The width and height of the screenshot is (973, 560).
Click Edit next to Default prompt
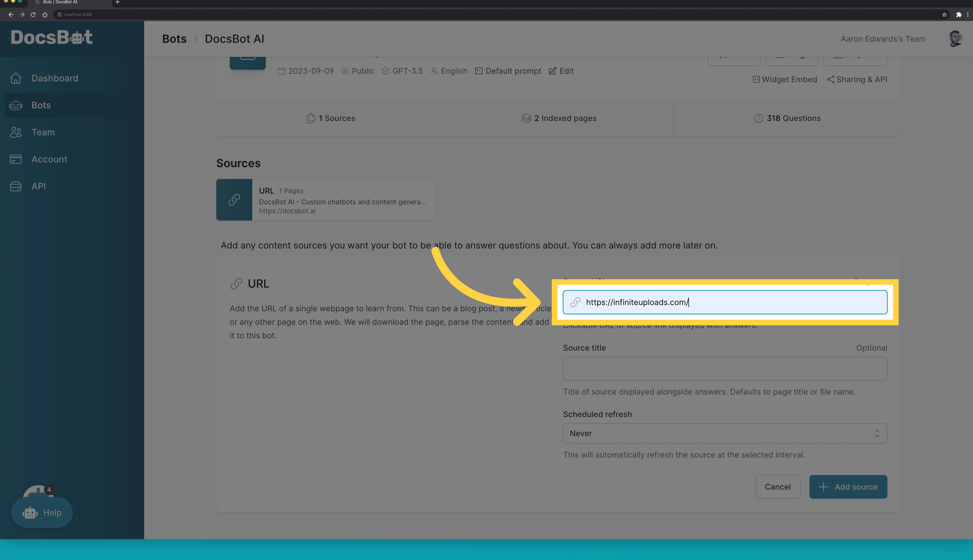(x=561, y=71)
